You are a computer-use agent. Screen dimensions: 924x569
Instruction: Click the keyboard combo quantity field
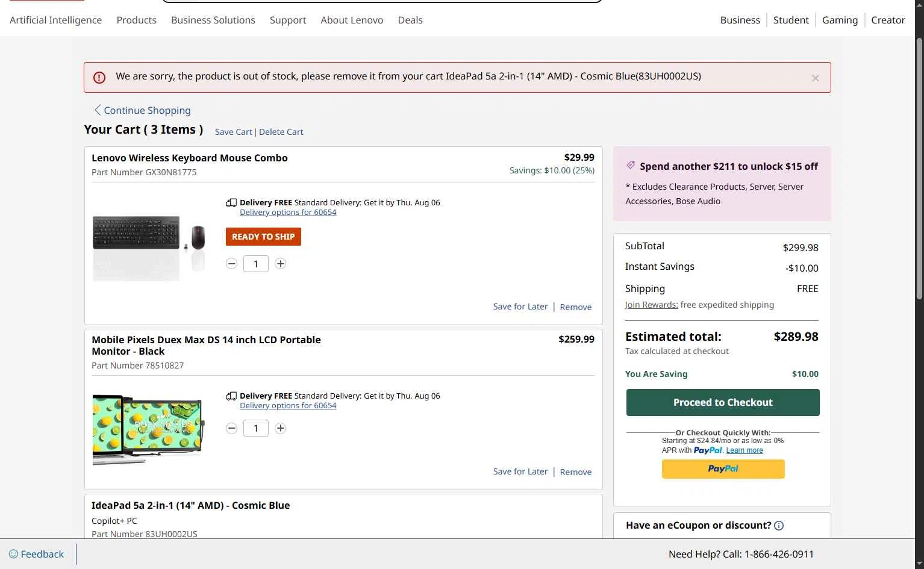(x=256, y=264)
